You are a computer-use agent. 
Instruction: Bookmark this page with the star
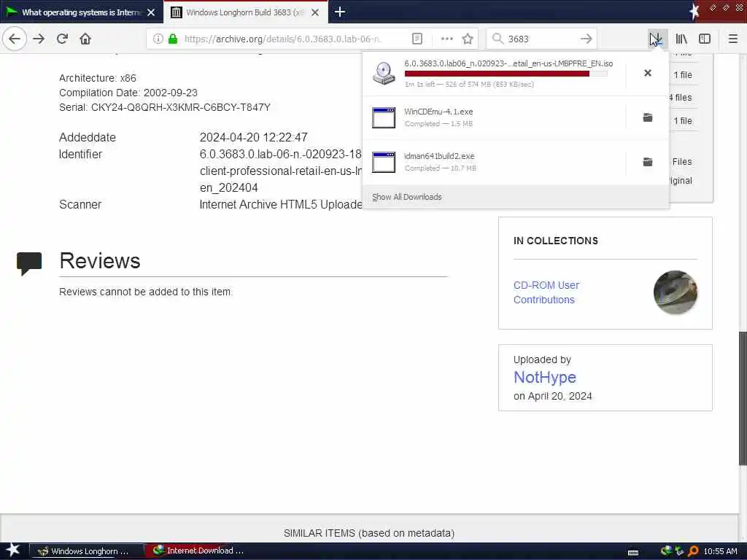tap(468, 39)
